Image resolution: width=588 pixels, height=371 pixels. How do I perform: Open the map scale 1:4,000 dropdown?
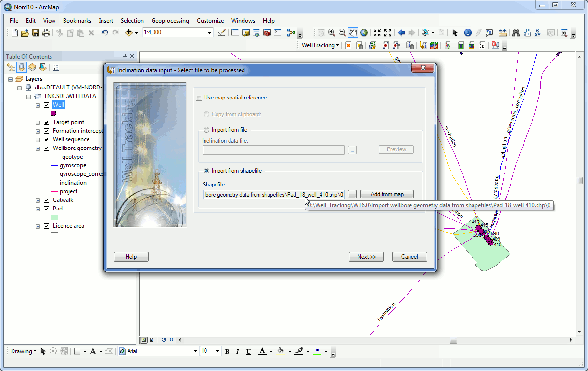click(209, 33)
